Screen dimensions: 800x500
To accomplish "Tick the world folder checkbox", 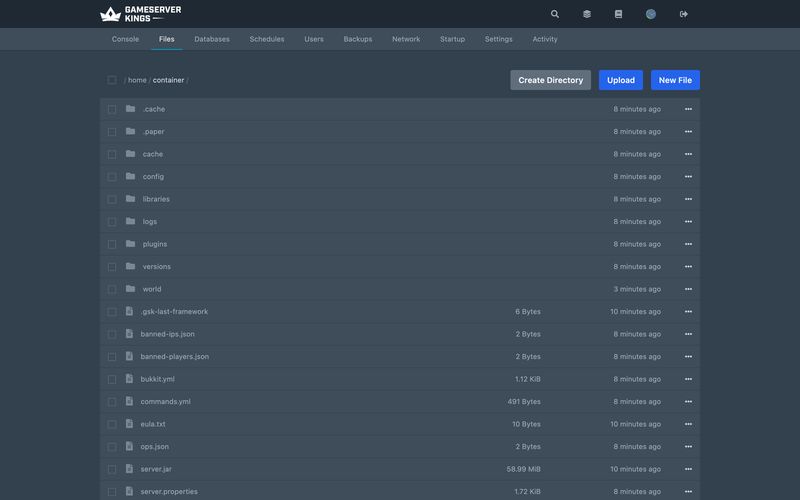I will (x=112, y=289).
